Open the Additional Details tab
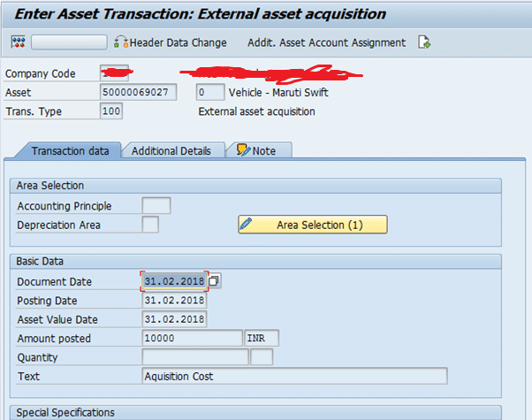 click(171, 151)
